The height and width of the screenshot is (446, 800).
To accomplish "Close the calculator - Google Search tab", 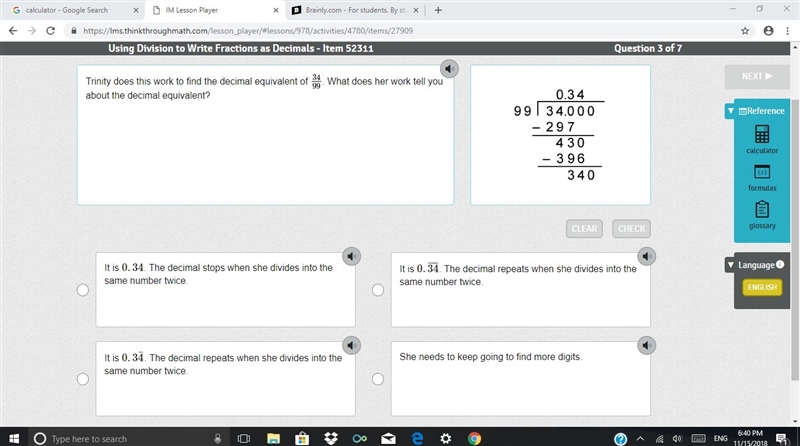I will point(136,10).
